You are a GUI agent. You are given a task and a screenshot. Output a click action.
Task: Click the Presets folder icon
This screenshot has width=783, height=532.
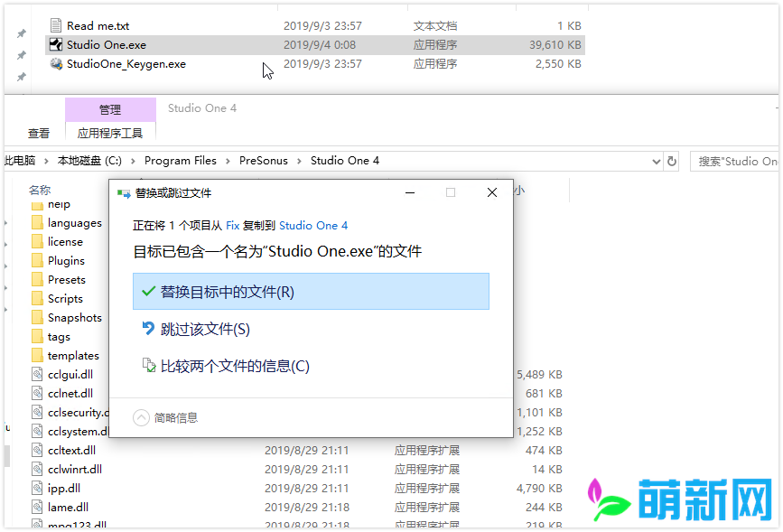click(x=37, y=279)
